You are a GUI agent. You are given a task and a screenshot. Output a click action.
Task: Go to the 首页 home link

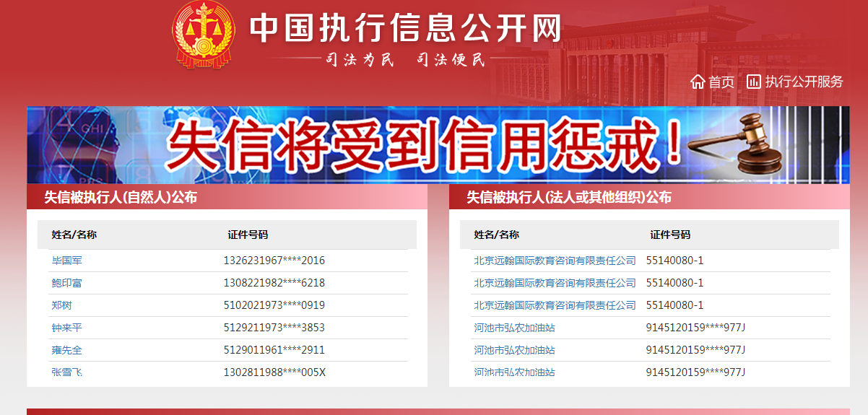pyautogui.click(x=721, y=82)
